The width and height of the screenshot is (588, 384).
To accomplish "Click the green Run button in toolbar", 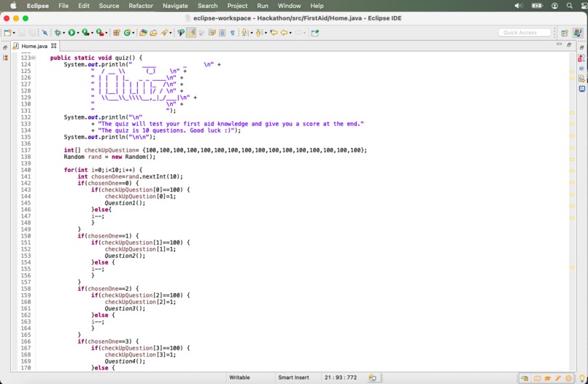I will pyautogui.click(x=71, y=33).
